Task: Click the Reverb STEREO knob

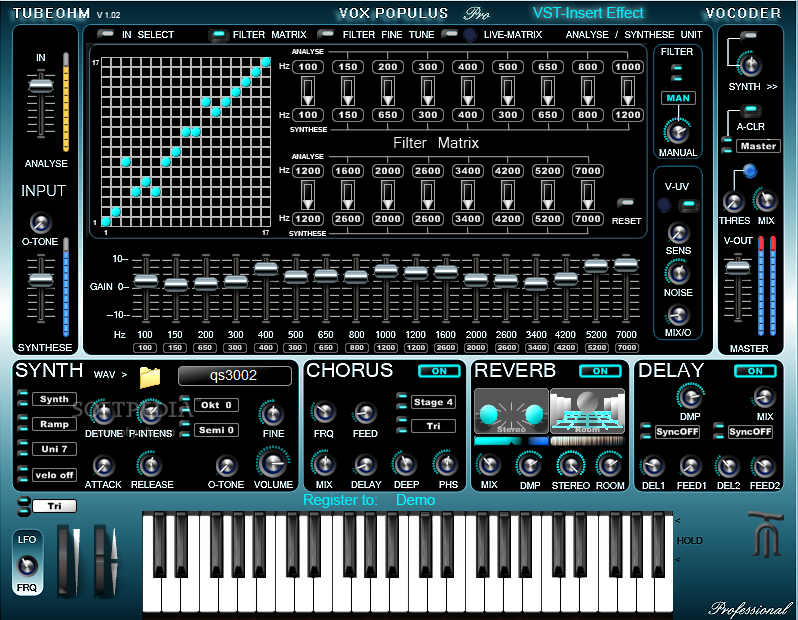Action: pyautogui.click(x=570, y=464)
